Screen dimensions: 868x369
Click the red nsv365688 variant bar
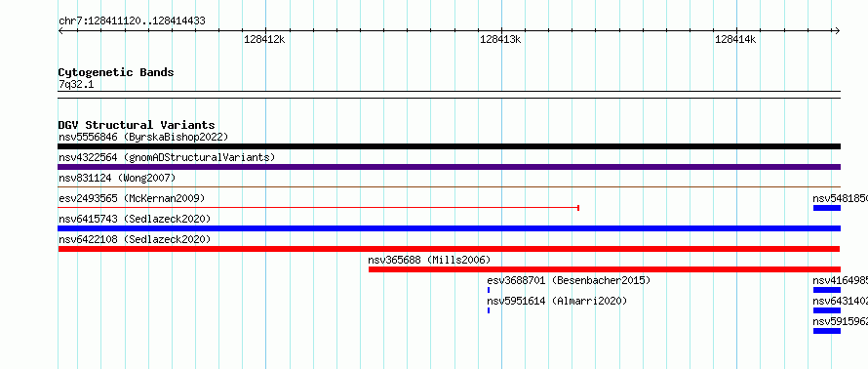(605, 269)
